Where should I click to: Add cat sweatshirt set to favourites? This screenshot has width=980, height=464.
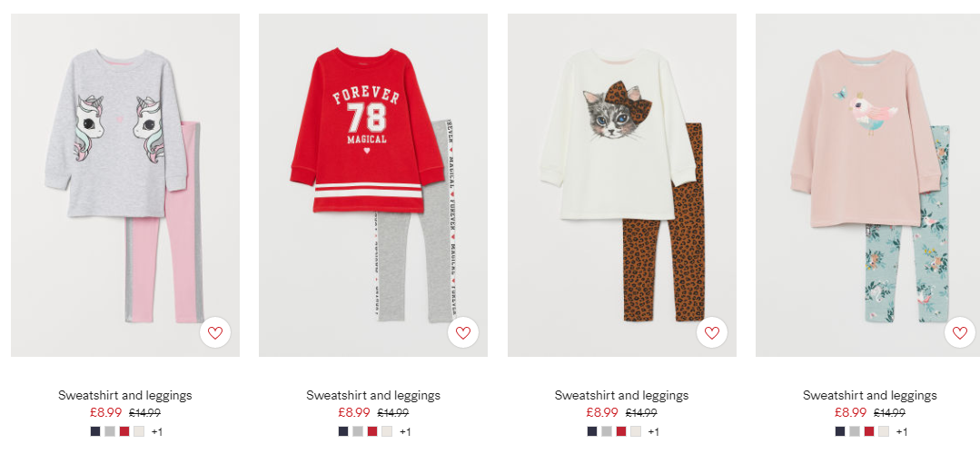tap(712, 333)
